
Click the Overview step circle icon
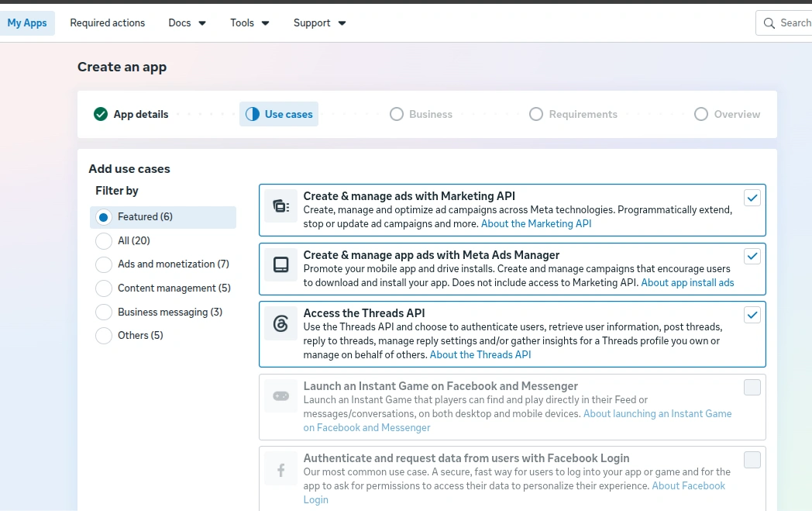coord(700,114)
